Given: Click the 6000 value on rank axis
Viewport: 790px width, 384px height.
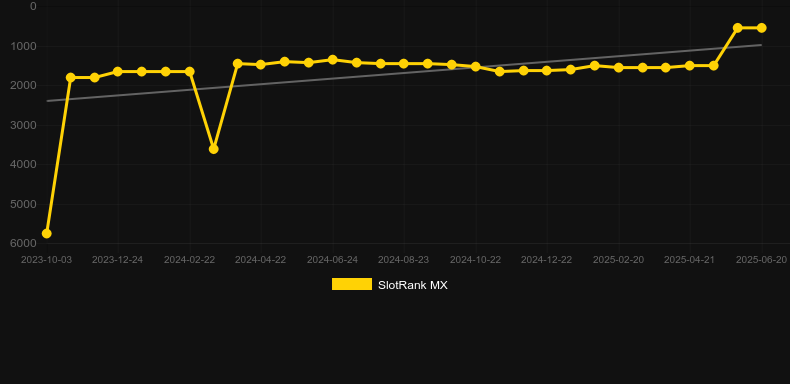Looking at the screenshot, I should tap(24, 243).
